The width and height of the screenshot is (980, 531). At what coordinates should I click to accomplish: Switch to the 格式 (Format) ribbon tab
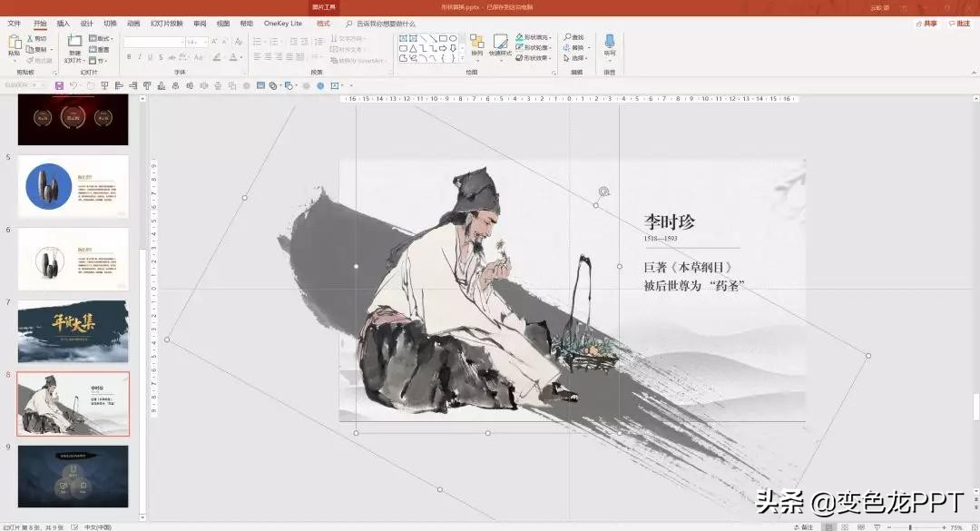pos(324,24)
